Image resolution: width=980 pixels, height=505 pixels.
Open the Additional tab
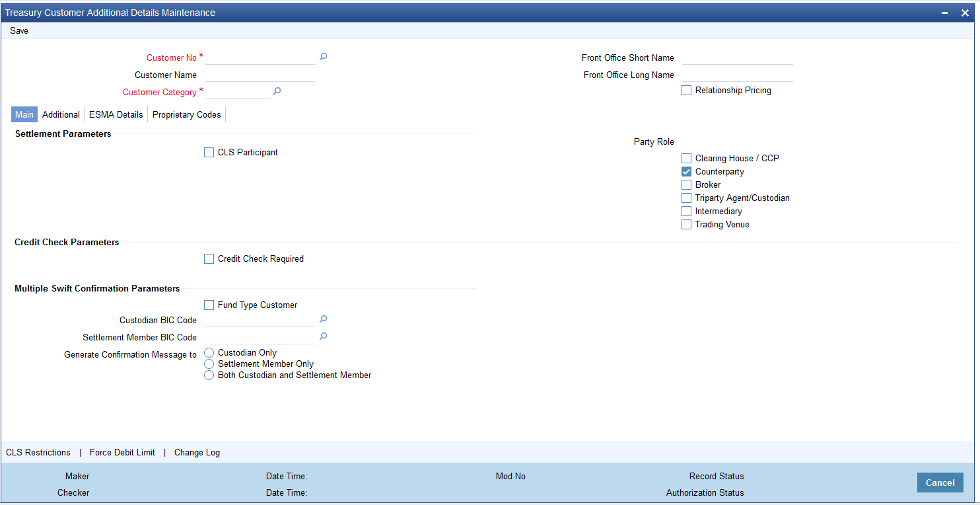61,114
